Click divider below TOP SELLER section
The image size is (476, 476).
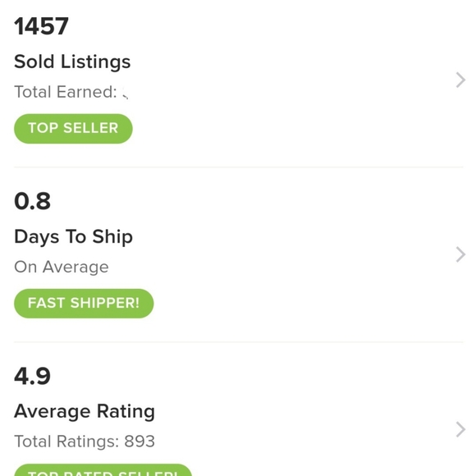point(239,167)
